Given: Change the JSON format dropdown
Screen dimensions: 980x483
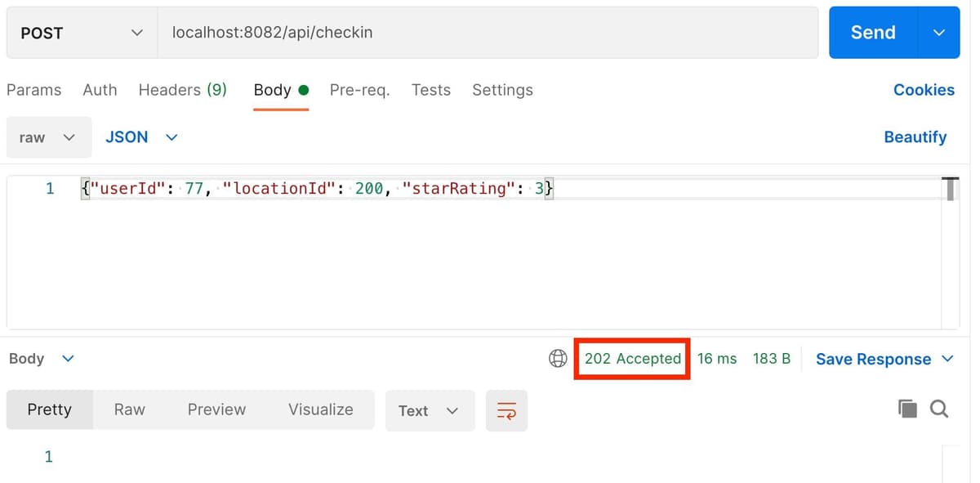Looking at the screenshot, I should [x=141, y=137].
